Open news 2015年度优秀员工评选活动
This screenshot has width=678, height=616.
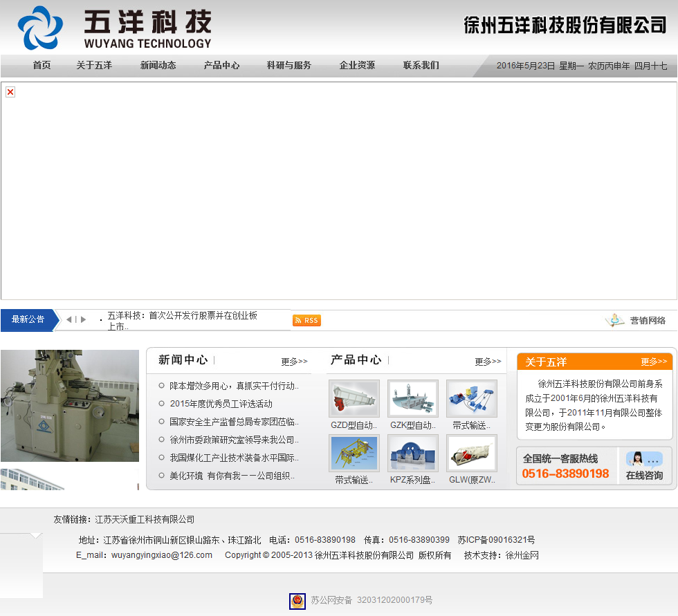(x=221, y=404)
